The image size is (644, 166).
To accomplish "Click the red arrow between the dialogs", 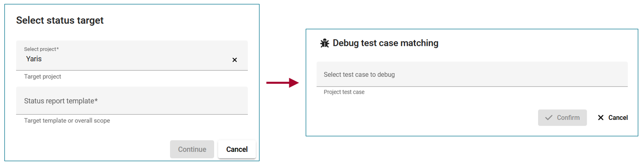I will tap(282, 83).
